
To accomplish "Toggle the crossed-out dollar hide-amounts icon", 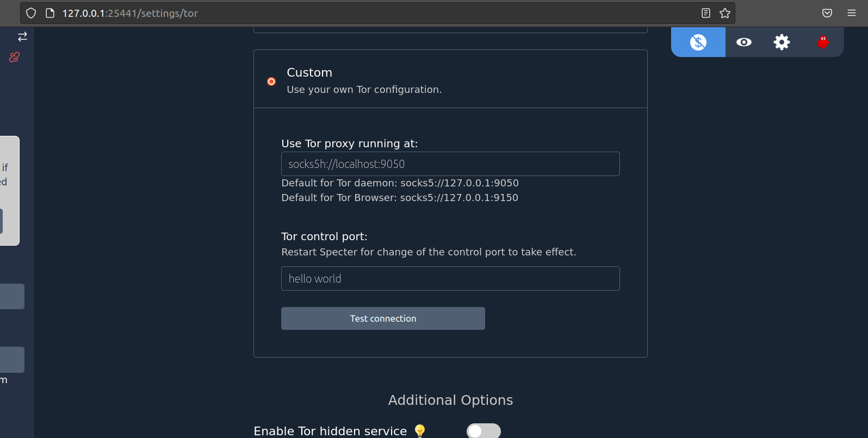I will tap(698, 42).
